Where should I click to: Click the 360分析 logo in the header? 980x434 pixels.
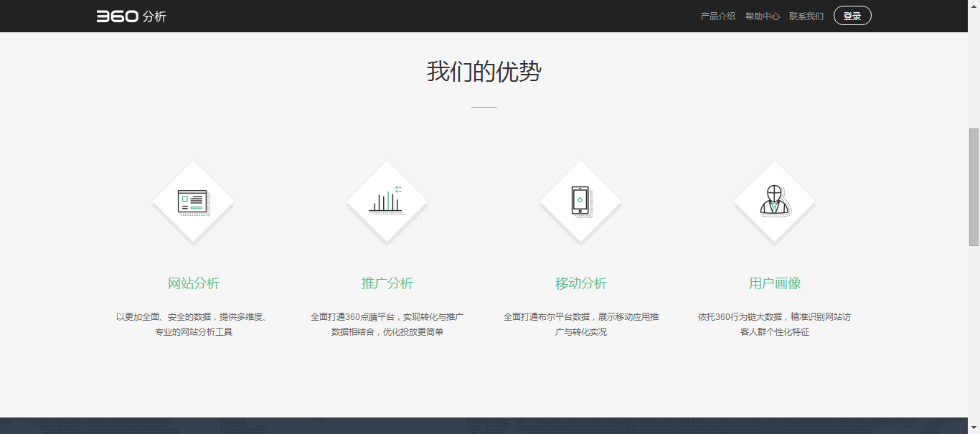pos(133,15)
